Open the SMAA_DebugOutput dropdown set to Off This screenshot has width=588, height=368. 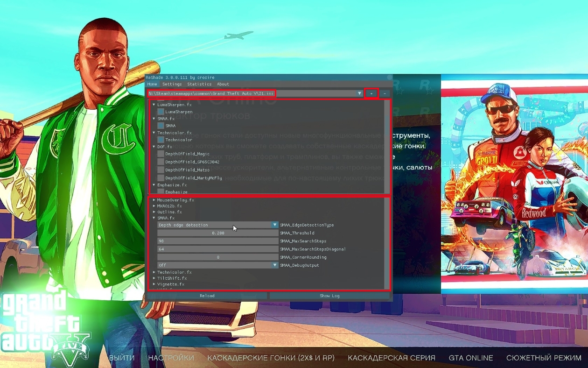click(x=218, y=265)
